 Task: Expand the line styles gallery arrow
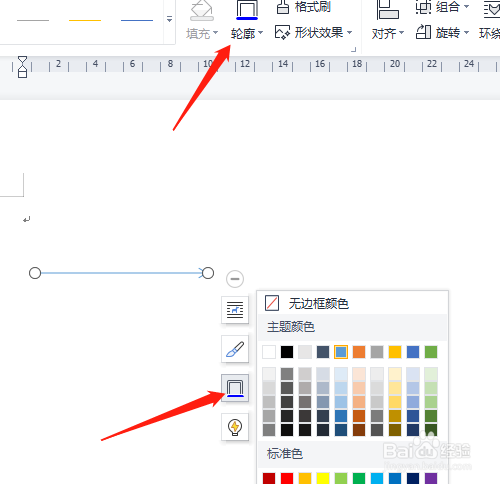169,19
